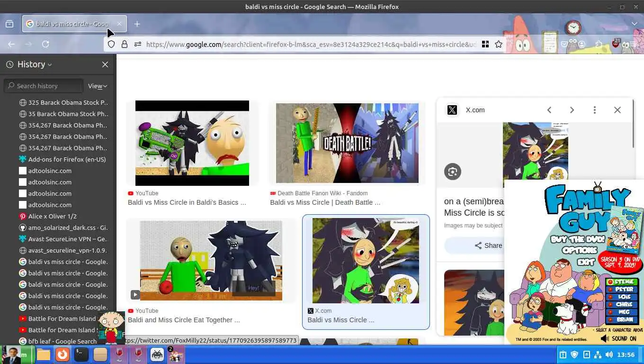Image resolution: width=644 pixels, height=364 pixels.
Task: Open Firefox application hamburger menu
Action: click(x=634, y=44)
